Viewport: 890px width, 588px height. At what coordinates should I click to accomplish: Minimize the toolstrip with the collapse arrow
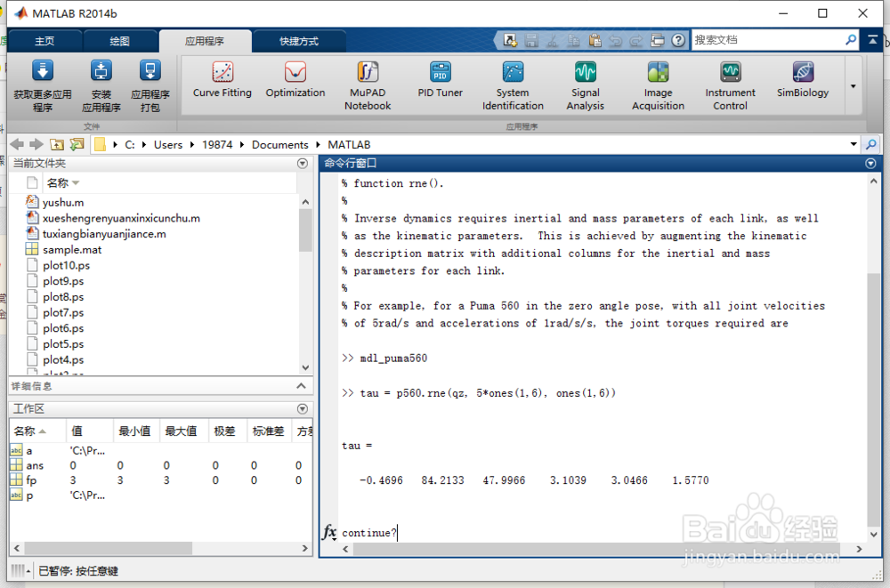[x=872, y=40]
